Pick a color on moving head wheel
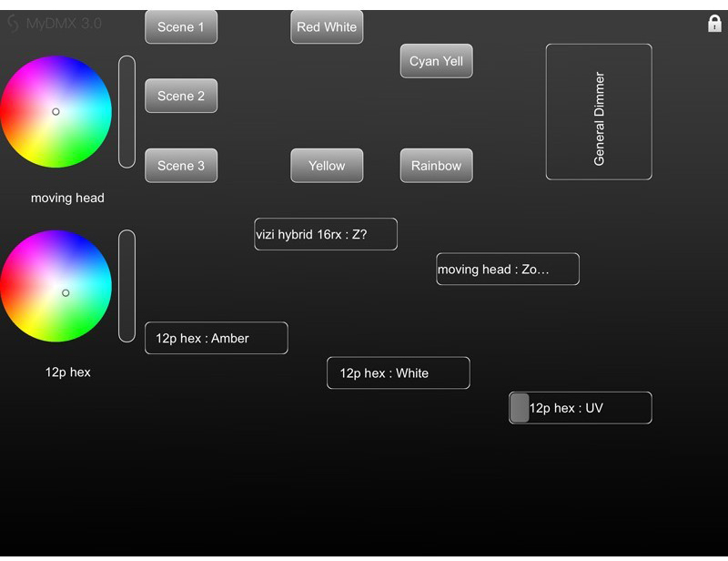728x561 pixels. (x=56, y=112)
